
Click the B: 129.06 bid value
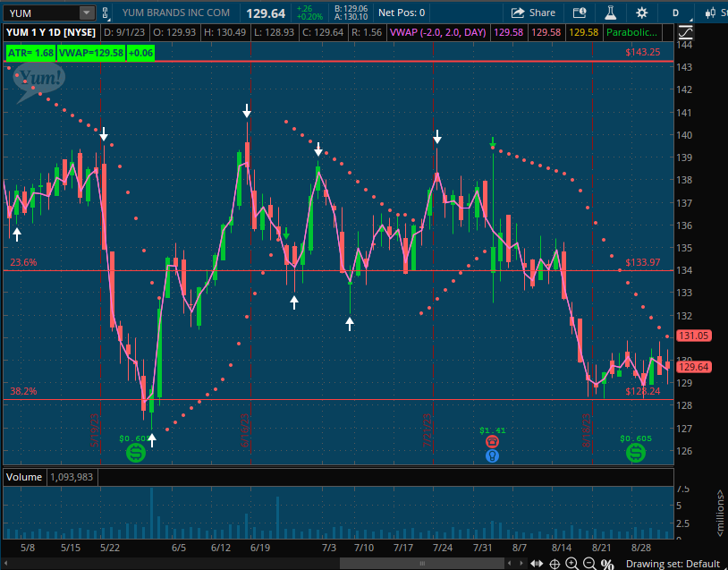[x=351, y=9]
